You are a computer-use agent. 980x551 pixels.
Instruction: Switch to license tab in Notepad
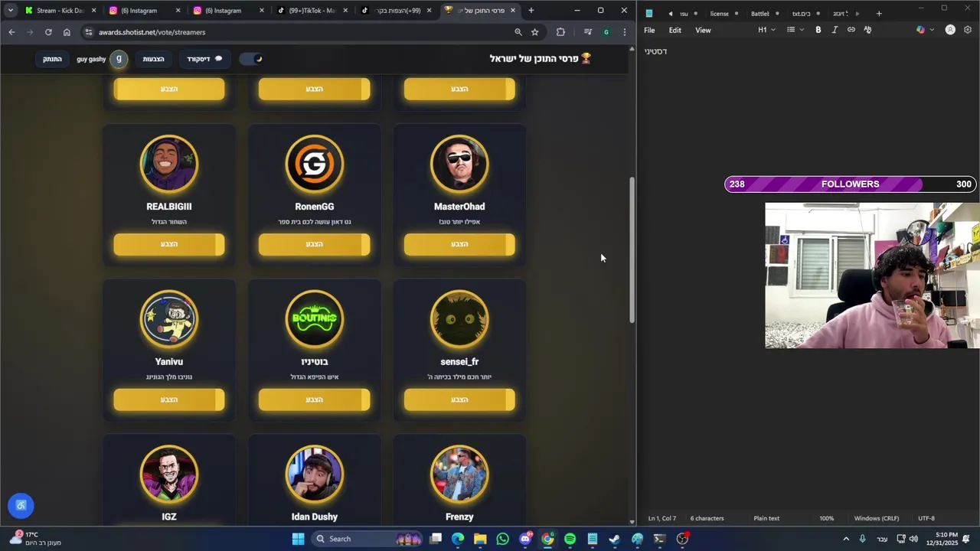[719, 14]
